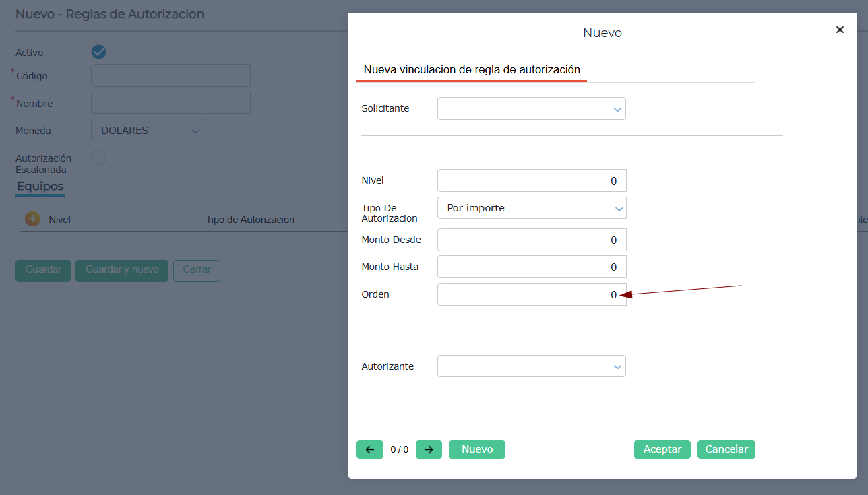This screenshot has width=868, height=495.
Task: Focus the Código input field
Action: (170, 75)
